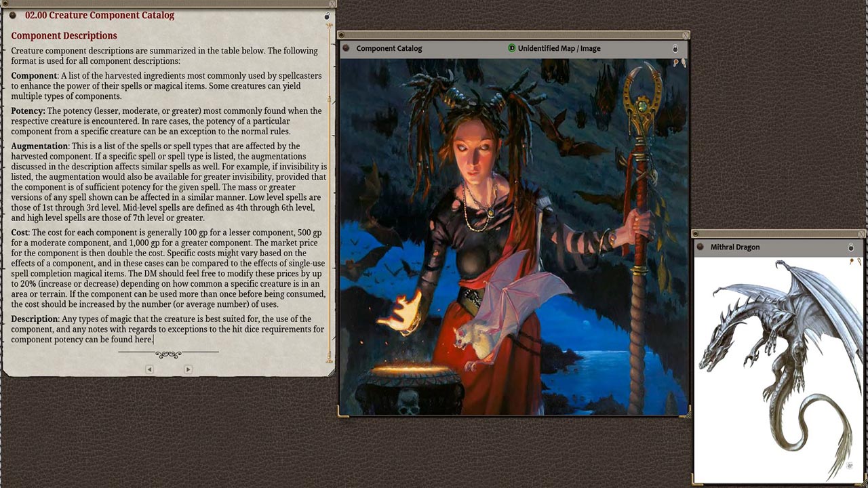Image resolution: width=868 pixels, height=488 pixels.
Task: Click the divider ornament below the story text
Action: [167, 354]
